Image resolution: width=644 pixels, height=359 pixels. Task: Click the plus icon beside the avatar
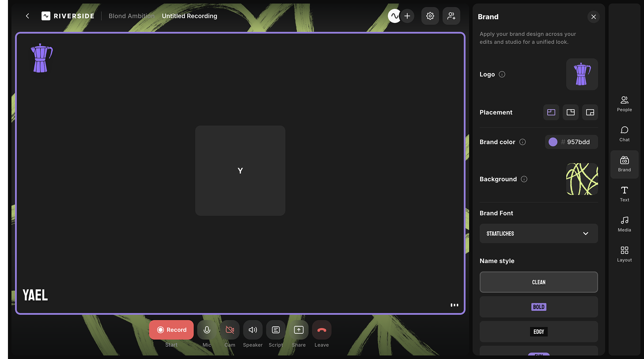[407, 16]
